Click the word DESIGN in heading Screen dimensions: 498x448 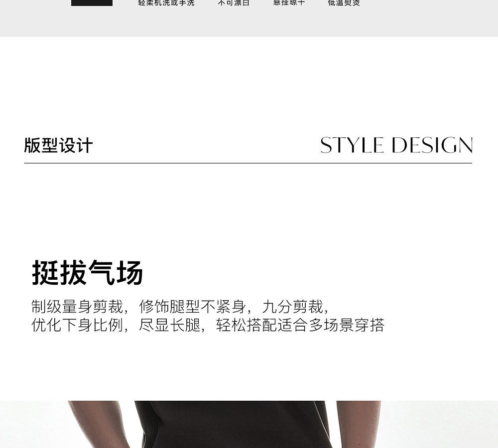pos(432,145)
